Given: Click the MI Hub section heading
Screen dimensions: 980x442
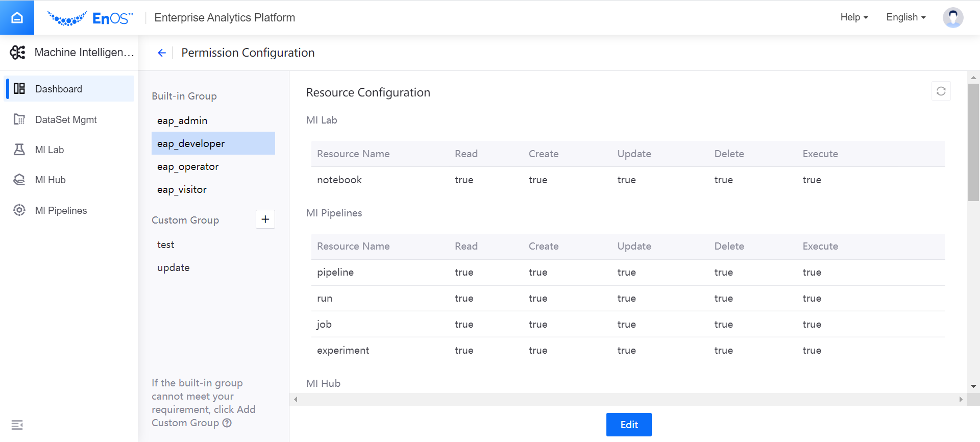Looking at the screenshot, I should point(323,383).
